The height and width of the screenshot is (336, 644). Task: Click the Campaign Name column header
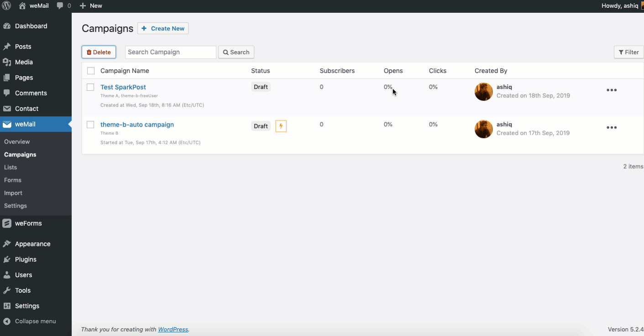[x=125, y=71]
